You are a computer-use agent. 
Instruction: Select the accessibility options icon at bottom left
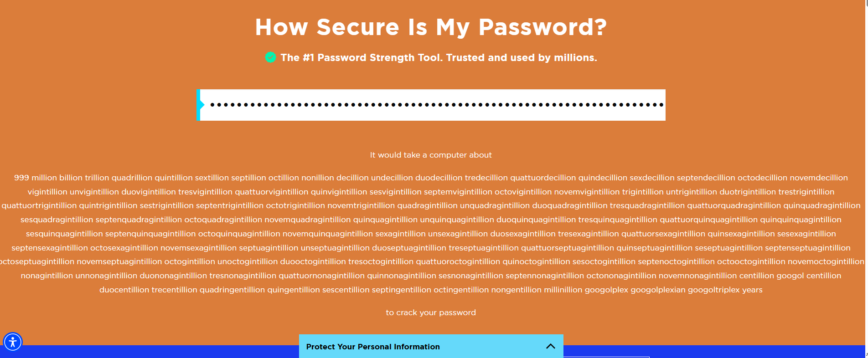tap(14, 342)
